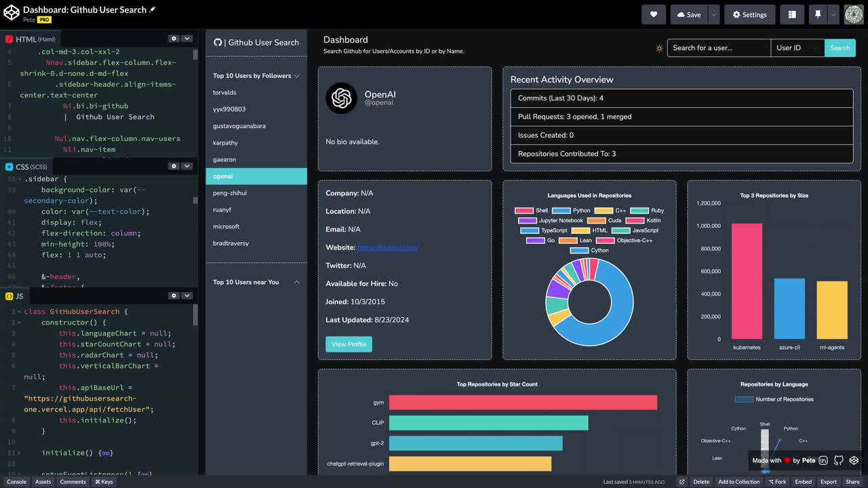Viewport: 868px width, 488px height.
Task: Click the gym bar in star chart
Action: pyautogui.click(x=523, y=403)
